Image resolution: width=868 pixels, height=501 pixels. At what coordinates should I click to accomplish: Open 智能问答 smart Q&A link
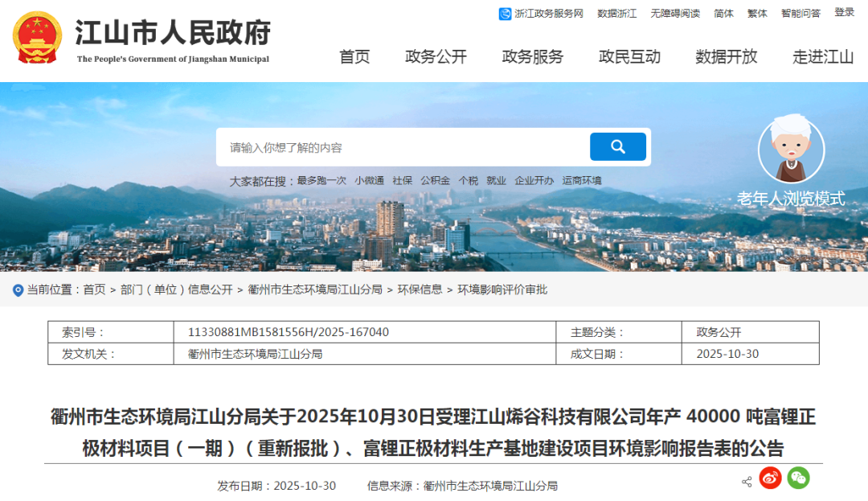click(800, 14)
